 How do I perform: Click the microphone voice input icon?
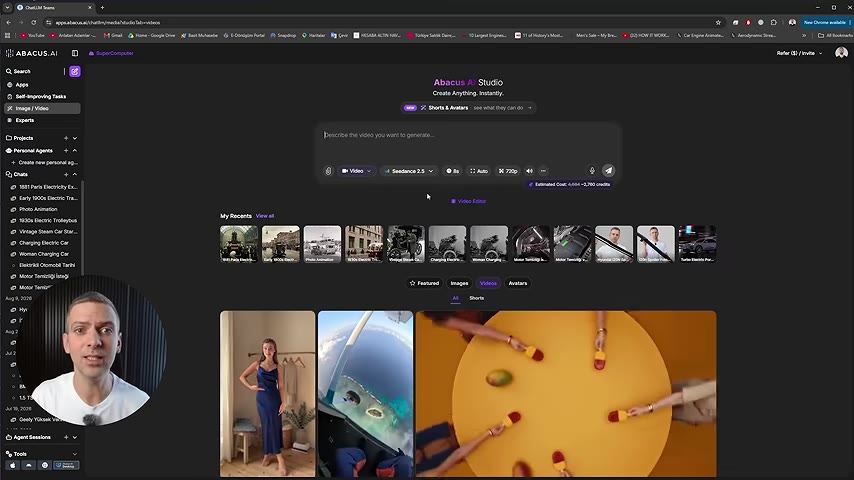pos(592,171)
